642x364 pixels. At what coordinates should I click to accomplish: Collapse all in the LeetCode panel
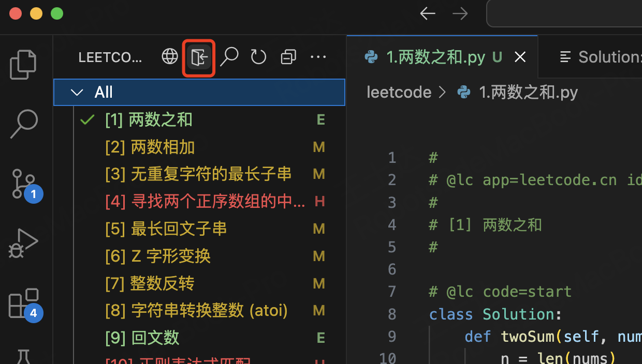(x=288, y=57)
